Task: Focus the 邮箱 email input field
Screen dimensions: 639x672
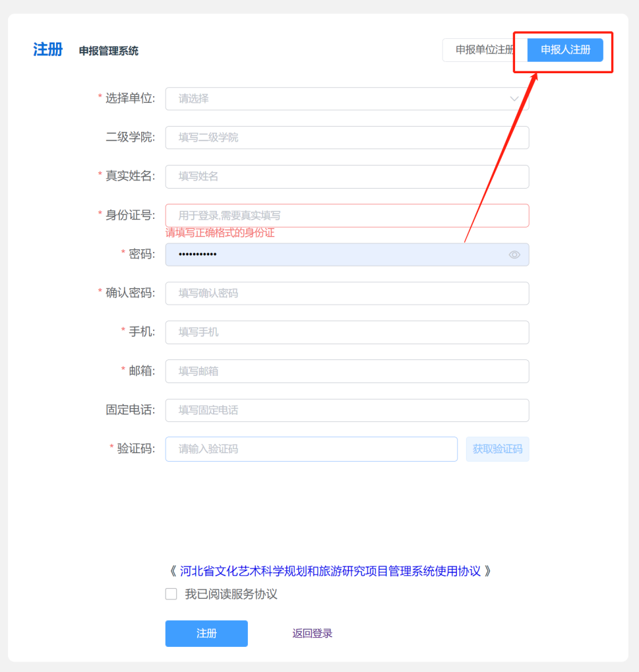Action: click(x=347, y=371)
